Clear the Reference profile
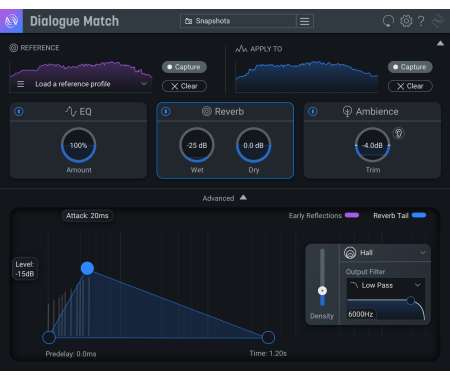This screenshot has height=380, width=450. tap(184, 86)
